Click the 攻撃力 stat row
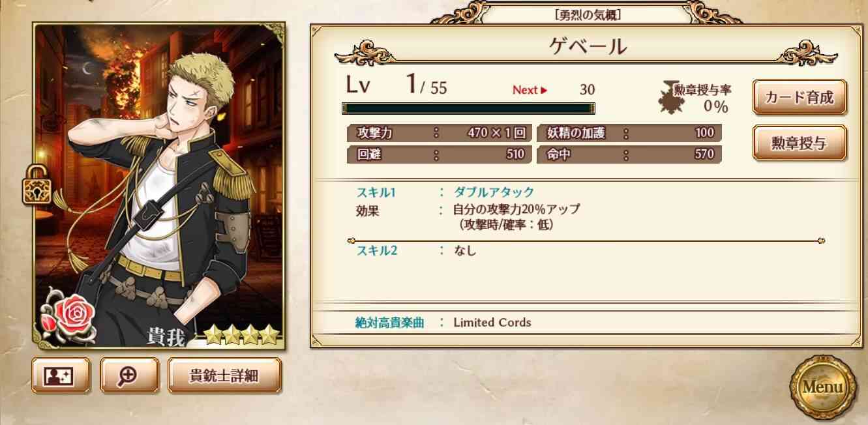 [440, 133]
